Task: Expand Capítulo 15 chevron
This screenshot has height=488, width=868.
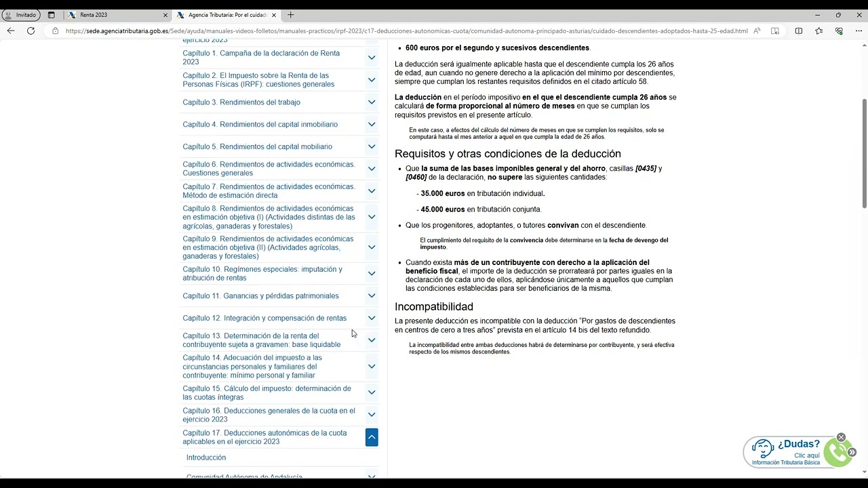Action: coord(372,392)
